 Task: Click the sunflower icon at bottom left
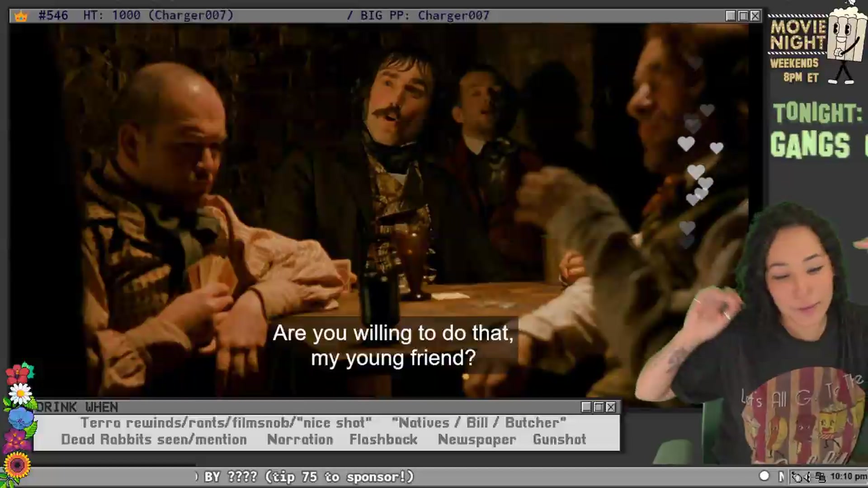(x=17, y=465)
